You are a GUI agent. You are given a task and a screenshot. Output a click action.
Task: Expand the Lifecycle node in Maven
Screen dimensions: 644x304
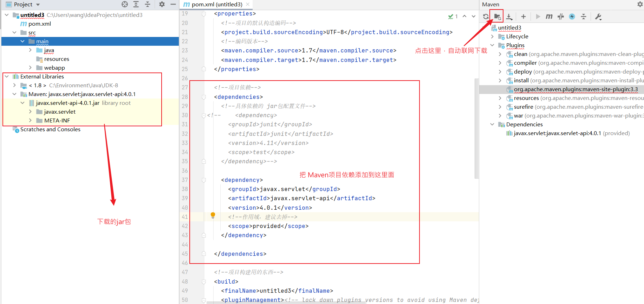(x=492, y=37)
